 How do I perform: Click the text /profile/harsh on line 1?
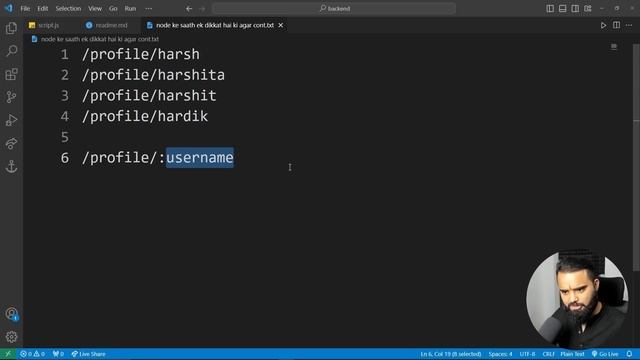(x=141, y=54)
